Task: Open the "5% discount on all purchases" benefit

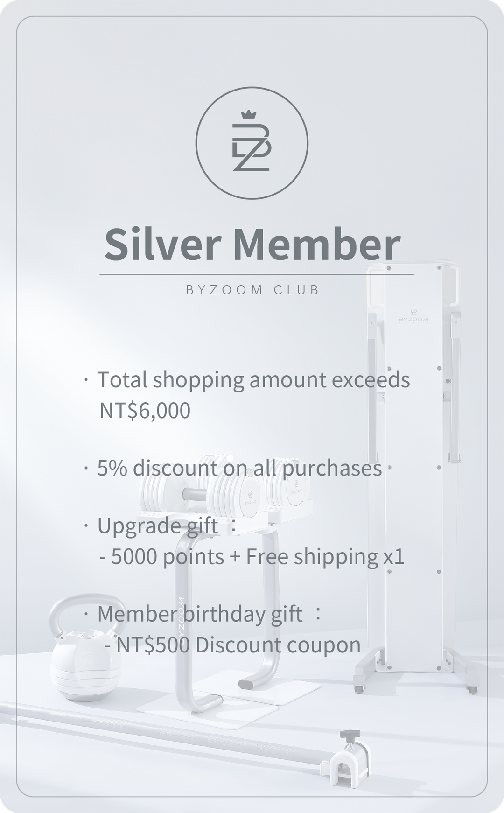Action: coord(239,468)
